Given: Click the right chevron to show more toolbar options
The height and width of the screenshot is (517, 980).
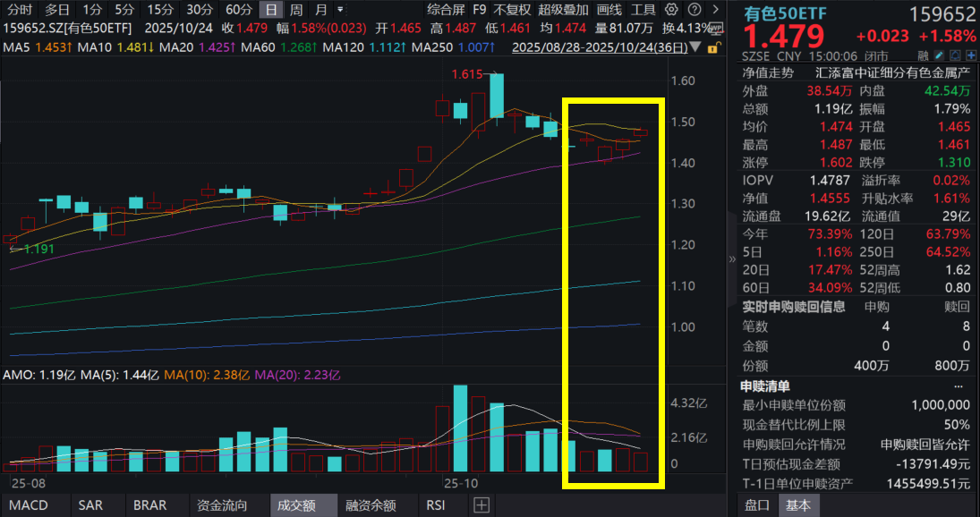Looking at the screenshot, I should (716, 11).
